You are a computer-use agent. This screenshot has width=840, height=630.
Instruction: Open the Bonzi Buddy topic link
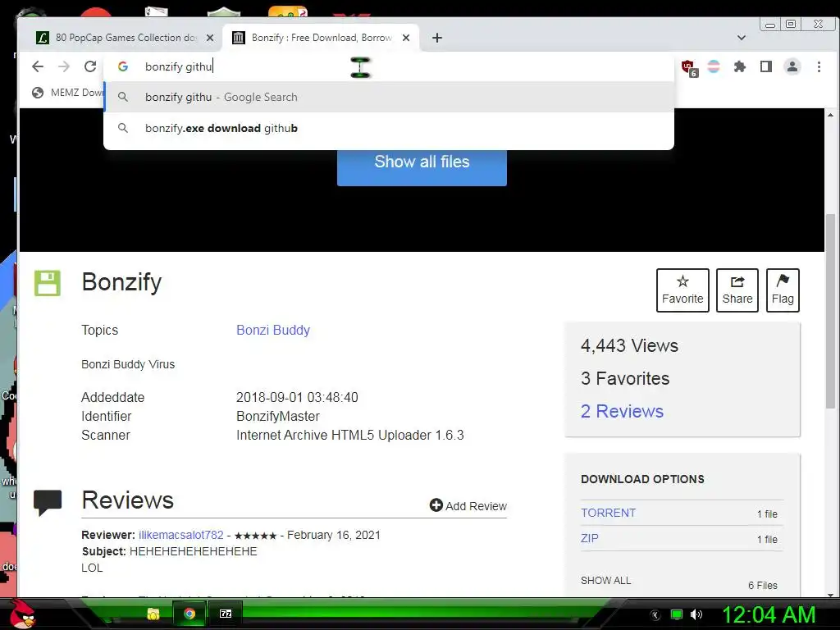[273, 330]
